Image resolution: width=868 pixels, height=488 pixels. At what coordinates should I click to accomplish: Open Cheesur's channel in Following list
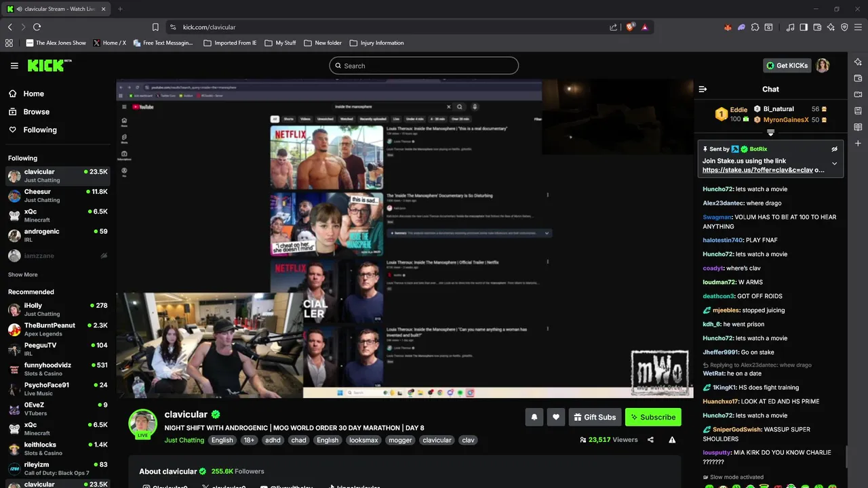point(58,196)
